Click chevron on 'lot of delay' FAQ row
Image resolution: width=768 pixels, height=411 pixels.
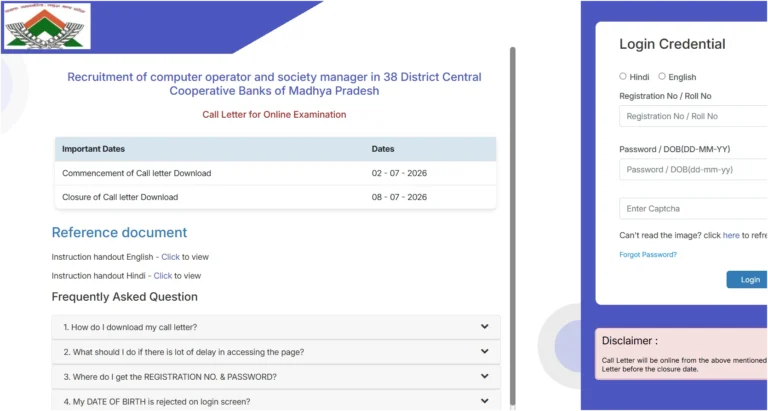pos(484,351)
